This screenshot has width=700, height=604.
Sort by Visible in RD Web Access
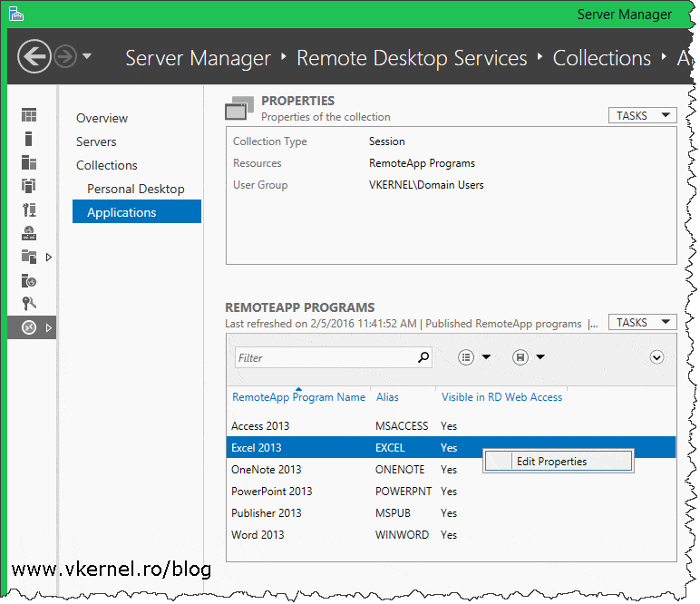tap(501, 397)
